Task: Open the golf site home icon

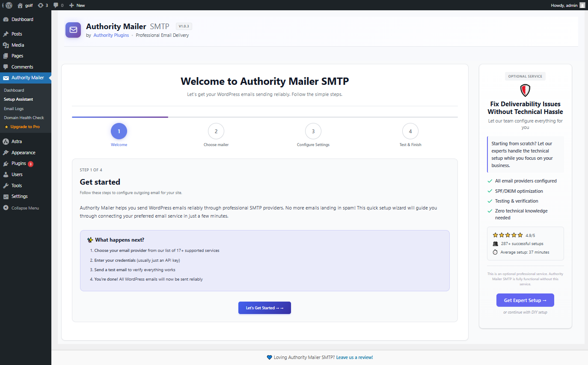Action: 20,5
